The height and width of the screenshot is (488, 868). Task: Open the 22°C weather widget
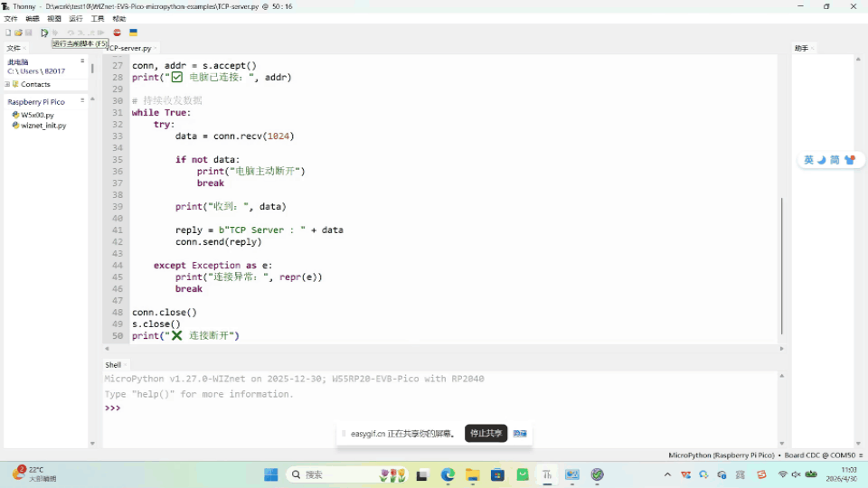(34, 474)
